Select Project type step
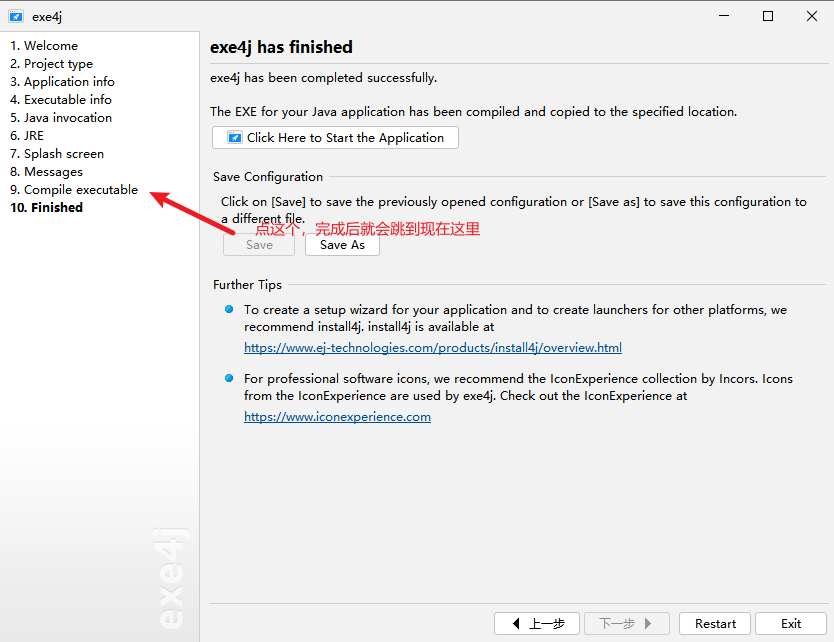834x642 pixels. 52,64
